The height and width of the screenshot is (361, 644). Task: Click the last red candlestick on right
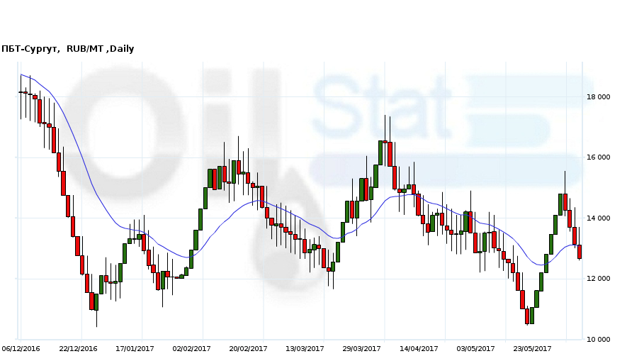tap(579, 252)
